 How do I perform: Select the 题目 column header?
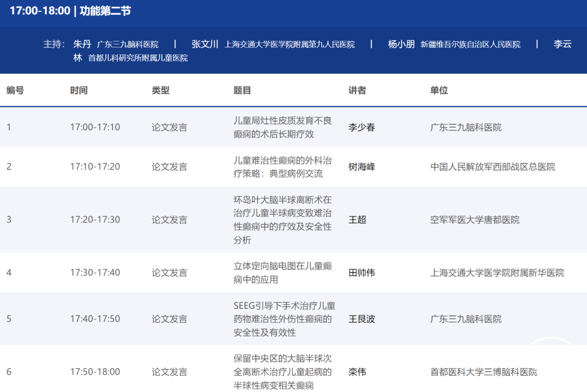[242, 90]
